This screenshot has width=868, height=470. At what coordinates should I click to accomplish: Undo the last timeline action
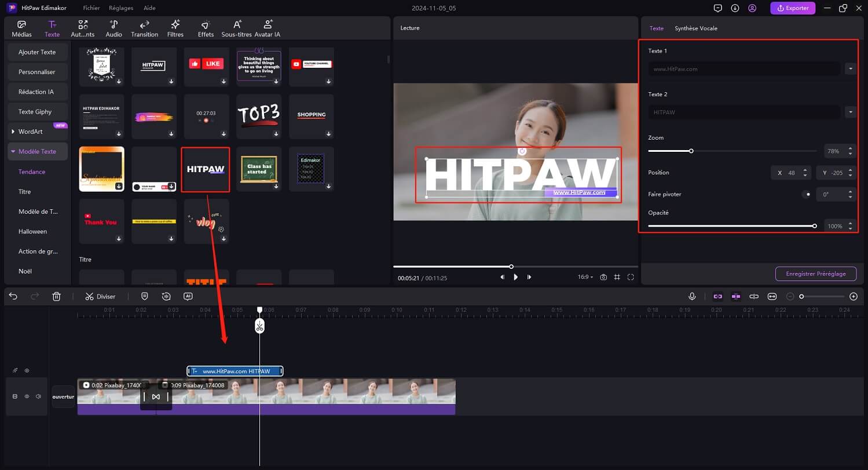13,296
